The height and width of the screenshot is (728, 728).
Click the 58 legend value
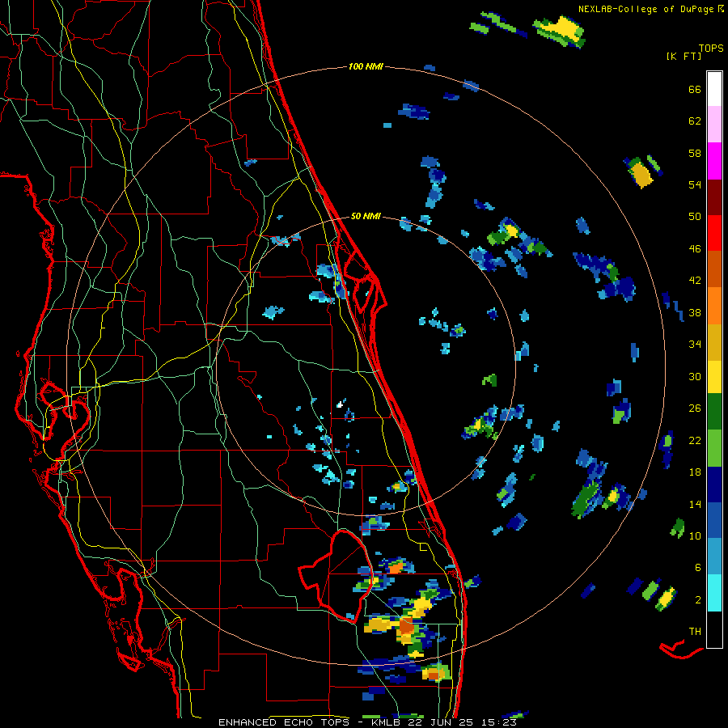coord(695,154)
